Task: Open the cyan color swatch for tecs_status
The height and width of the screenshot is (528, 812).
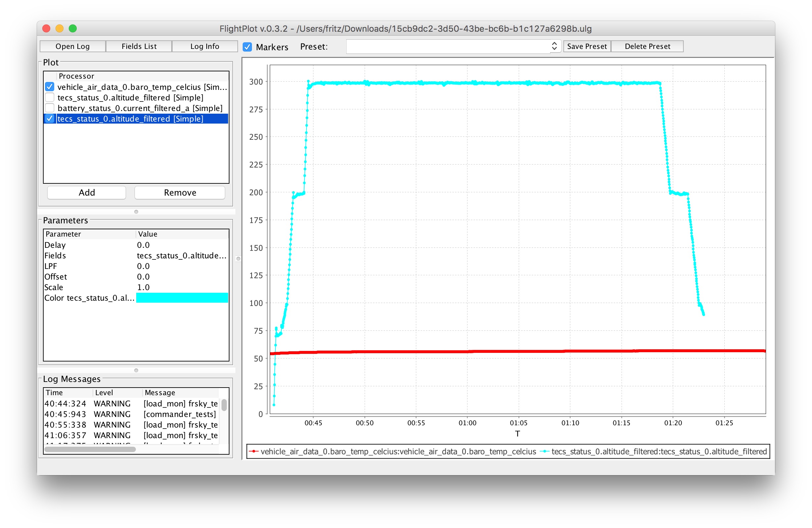Action: (x=182, y=298)
